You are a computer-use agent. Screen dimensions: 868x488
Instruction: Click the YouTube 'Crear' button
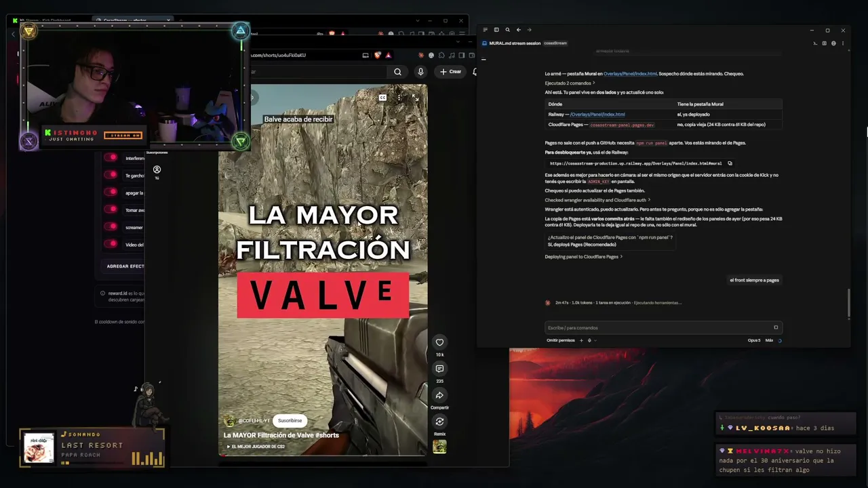coord(450,72)
